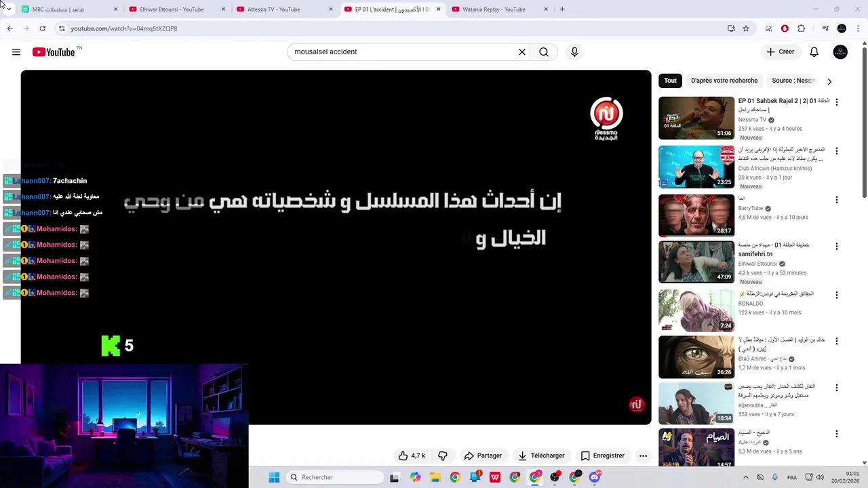Viewport: 868px width, 488px height.
Task: Open the YouTube account avatar menu
Action: 840,52
